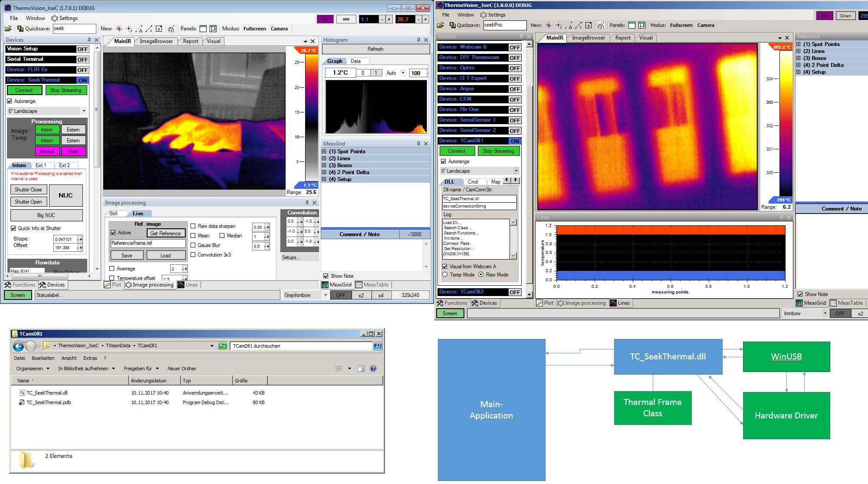Select the multi-panel layout icon in the right window
This screenshot has width=868, height=484.
642,25
